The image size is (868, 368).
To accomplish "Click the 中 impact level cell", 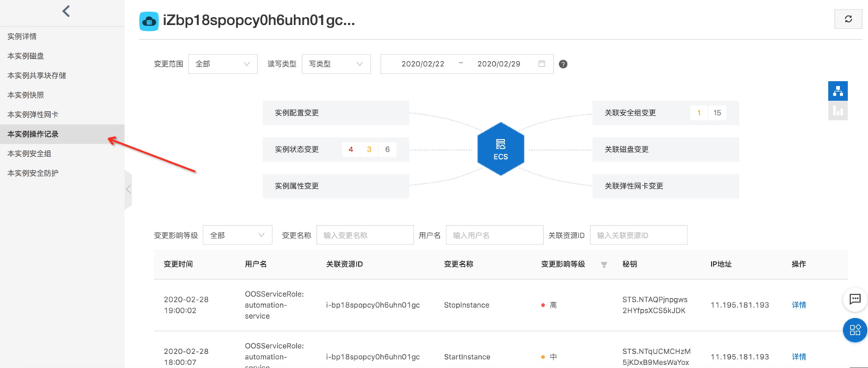I will 549,357.
